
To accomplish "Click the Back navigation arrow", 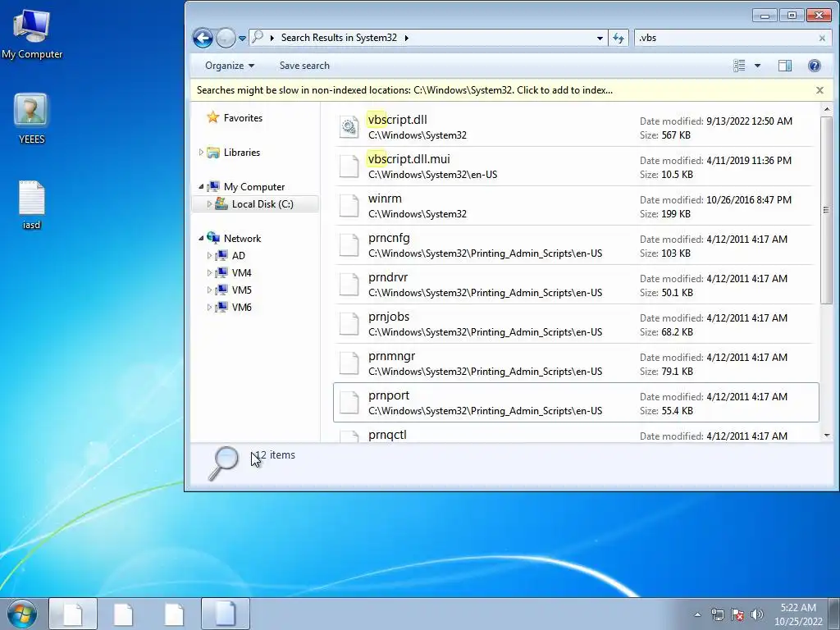I will pyautogui.click(x=203, y=38).
